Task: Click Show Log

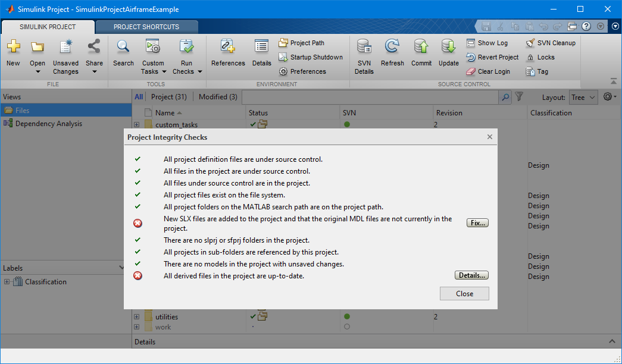Action: coord(487,43)
